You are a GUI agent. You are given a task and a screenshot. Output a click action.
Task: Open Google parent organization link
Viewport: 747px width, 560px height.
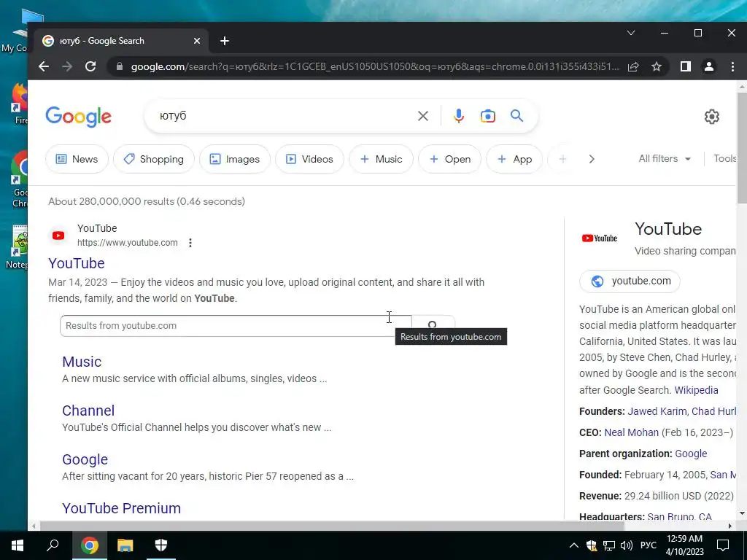pos(691,454)
